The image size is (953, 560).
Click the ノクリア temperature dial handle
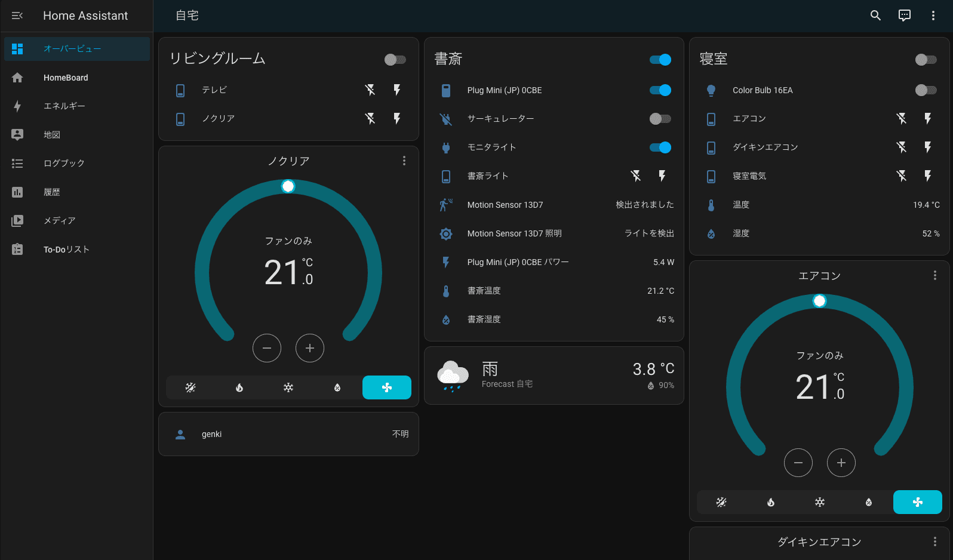(288, 186)
